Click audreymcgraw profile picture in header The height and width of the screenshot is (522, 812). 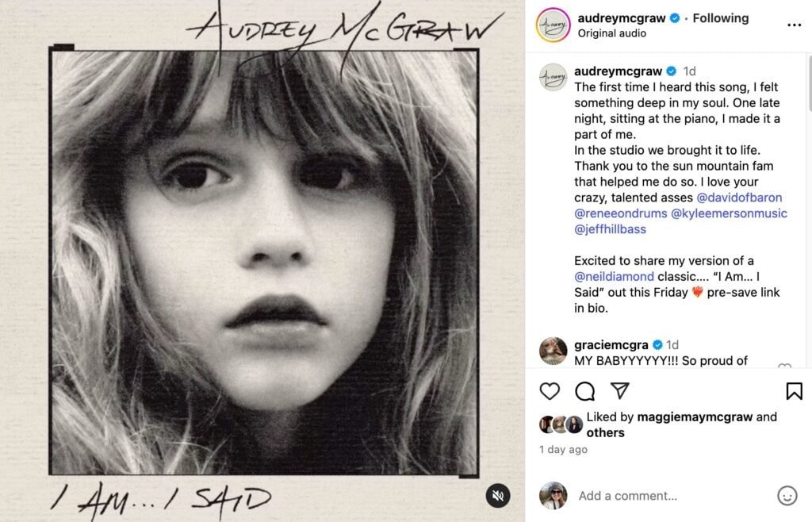(553, 25)
